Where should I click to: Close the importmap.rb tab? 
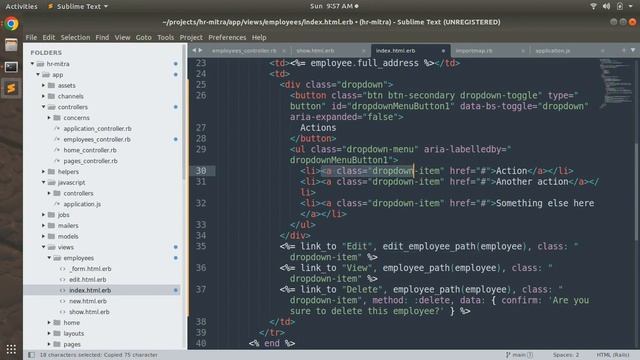pos(523,51)
